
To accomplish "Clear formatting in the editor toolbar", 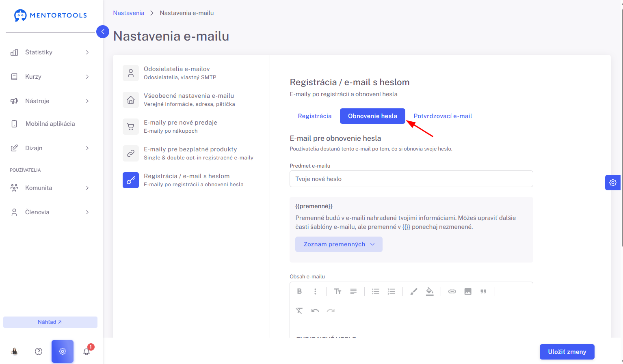I will (299, 311).
